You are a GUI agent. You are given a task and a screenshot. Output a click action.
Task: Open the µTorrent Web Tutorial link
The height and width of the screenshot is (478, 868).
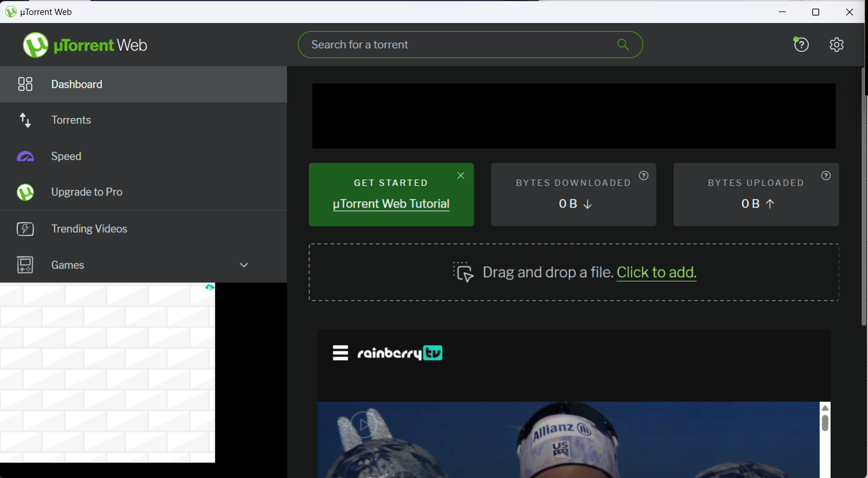tap(391, 204)
